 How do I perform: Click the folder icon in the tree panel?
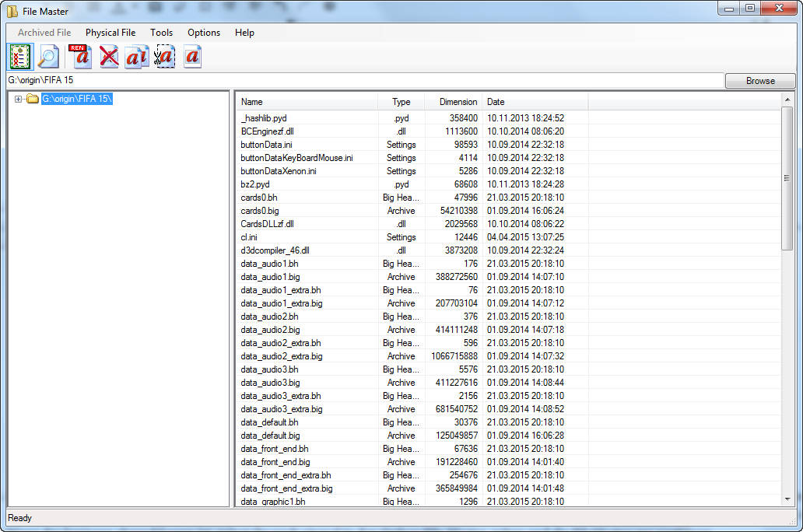pos(33,99)
